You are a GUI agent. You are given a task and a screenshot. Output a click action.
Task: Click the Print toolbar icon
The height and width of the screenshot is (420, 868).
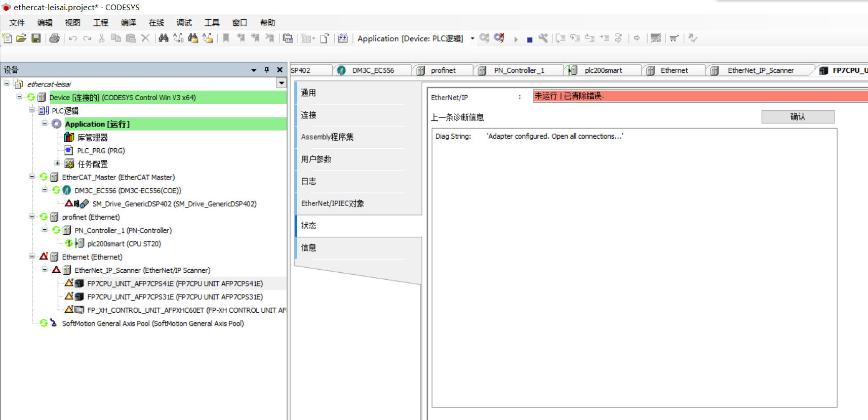point(55,38)
